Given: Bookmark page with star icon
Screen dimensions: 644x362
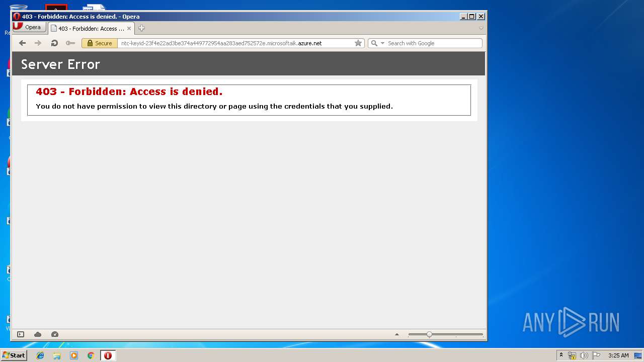Looking at the screenshot, I should (358, 43).
